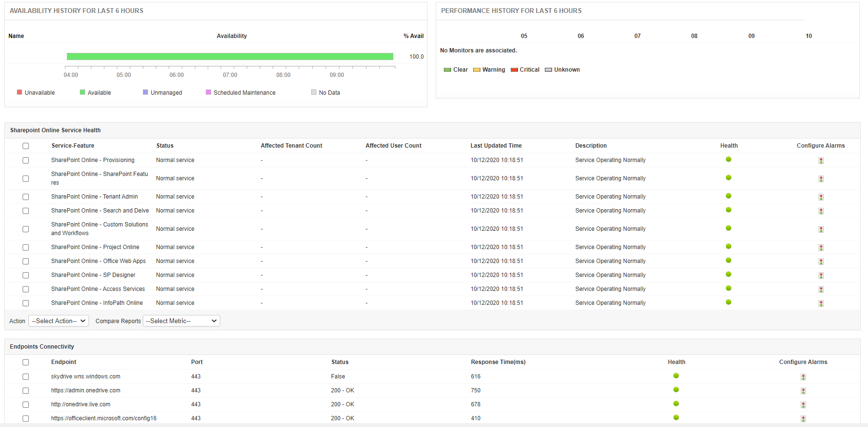Image resolution: width=868 pixels, height=427 pixels.
Task: Click the purple Scheduled Maintenance legend swatch
Action: click(209, 92)
